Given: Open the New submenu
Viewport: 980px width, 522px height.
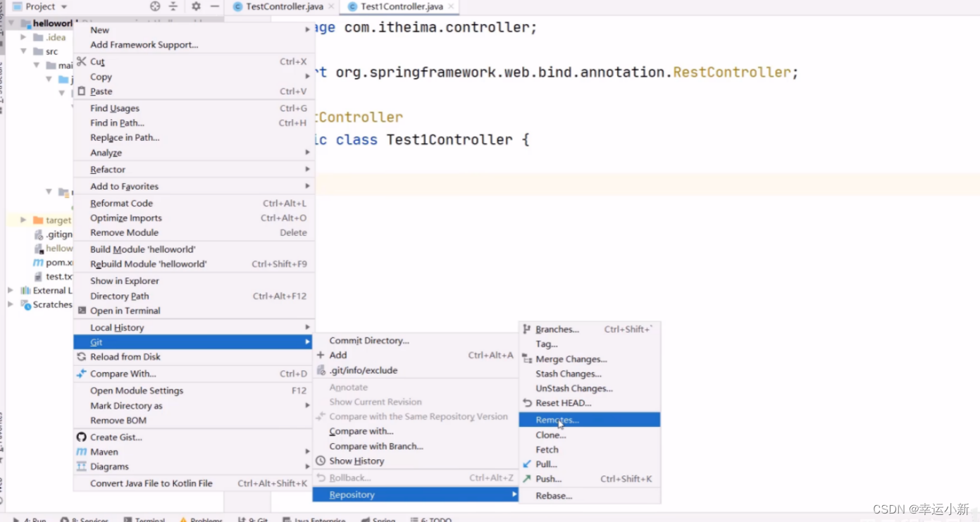Looking at the screenshot, I should pyautogui.click(x=194, y=30).
